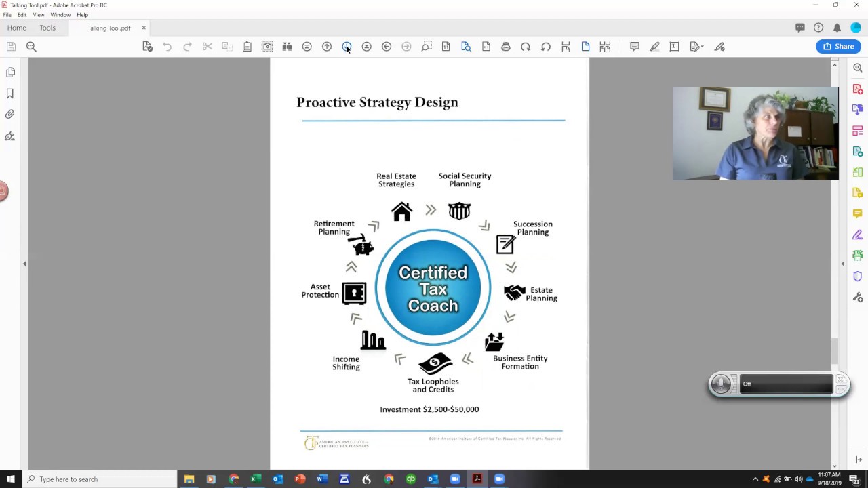Open Word from the taskbar
868x488 pixels.
pyautogui.click(x=322, y=479)
